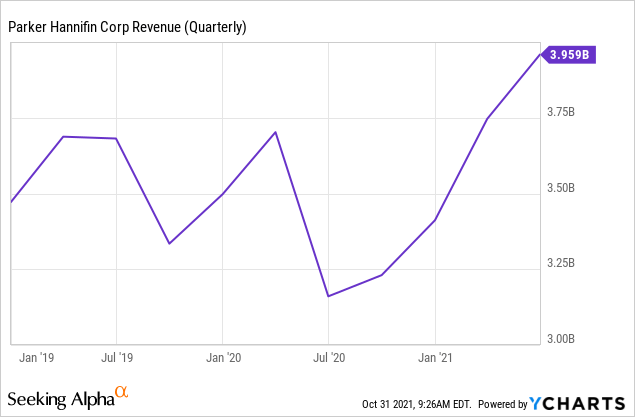Screen dimensions: 635x417
Task: Click the YCharts logo
Action: coord(577,403)
